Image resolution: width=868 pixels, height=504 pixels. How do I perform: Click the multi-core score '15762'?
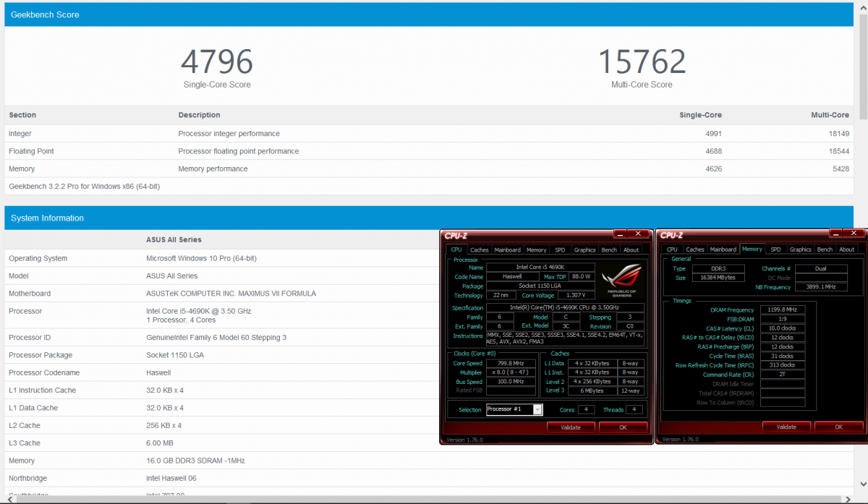pos(642,61)
